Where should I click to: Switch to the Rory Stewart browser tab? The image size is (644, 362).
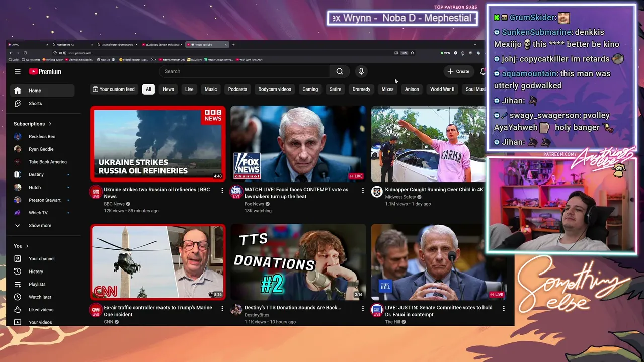pyautogui.click(x=163, y=45)
